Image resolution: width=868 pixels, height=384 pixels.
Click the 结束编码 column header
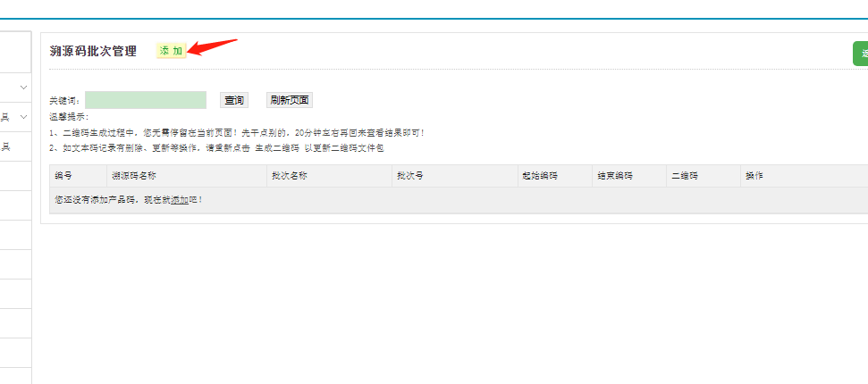coord(615,176)
